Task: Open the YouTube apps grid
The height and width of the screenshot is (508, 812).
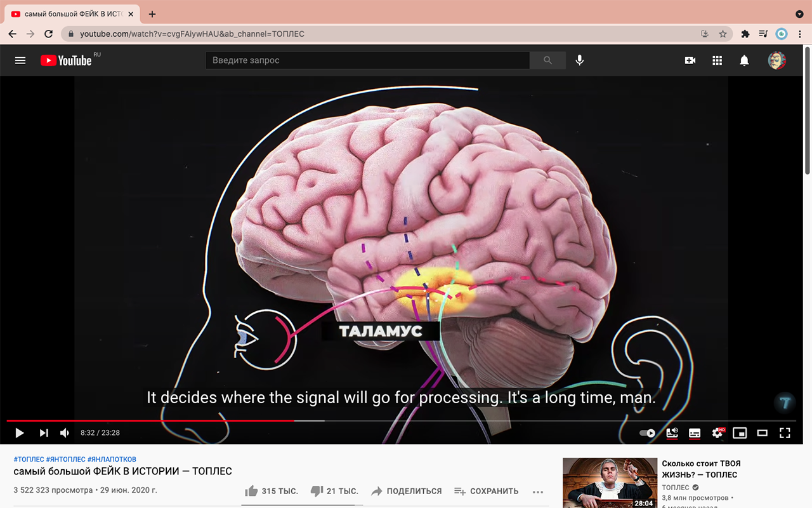Action: point(717,60)
